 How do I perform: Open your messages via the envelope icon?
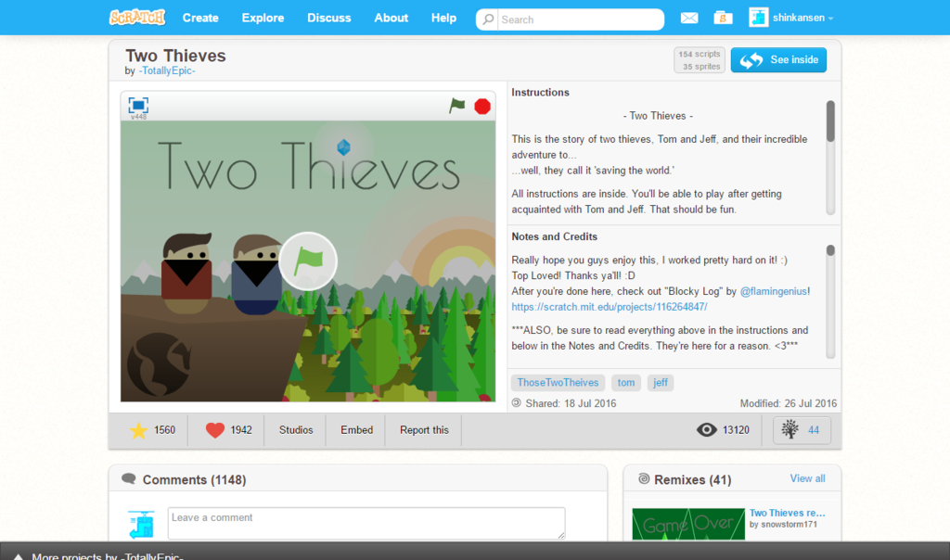pos(688,18)
